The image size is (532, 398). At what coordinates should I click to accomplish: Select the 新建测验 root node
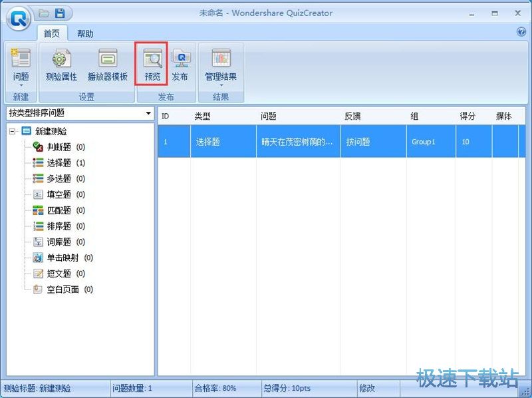[45, 131]
